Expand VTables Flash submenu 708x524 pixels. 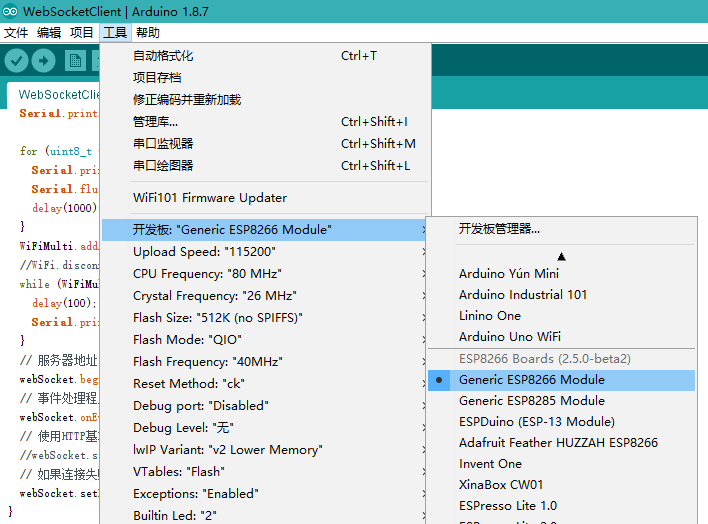pyautogui.click(x=265, y=472)
